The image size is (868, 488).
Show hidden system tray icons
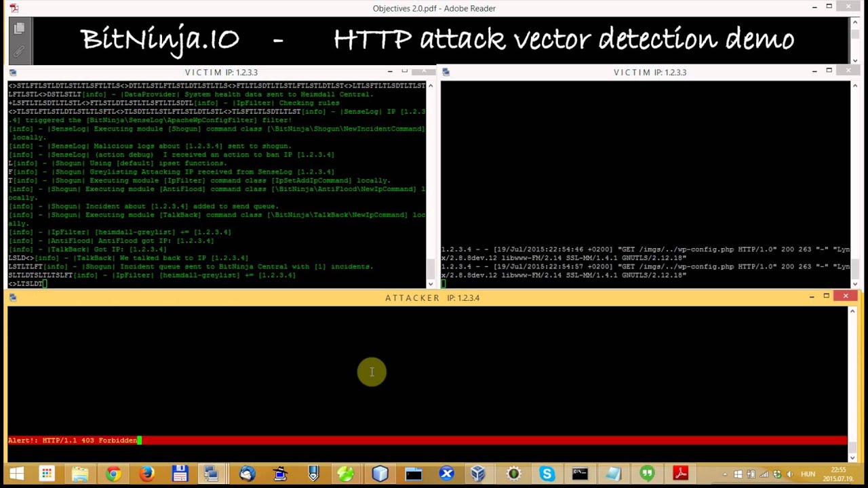725,474
